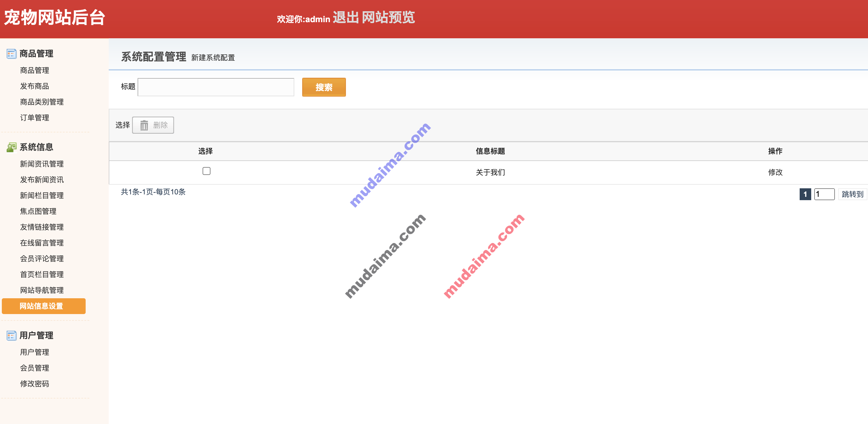Click the 商品管理 section heading text
The width and height of the screenshot is (868, 424).
[x=36, y=53]
